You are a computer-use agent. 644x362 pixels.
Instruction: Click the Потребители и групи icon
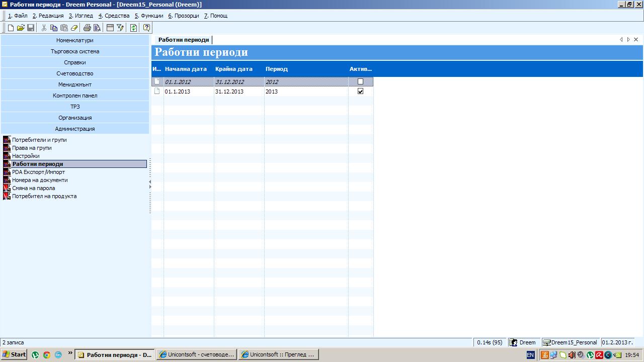(x=7, y=140)
